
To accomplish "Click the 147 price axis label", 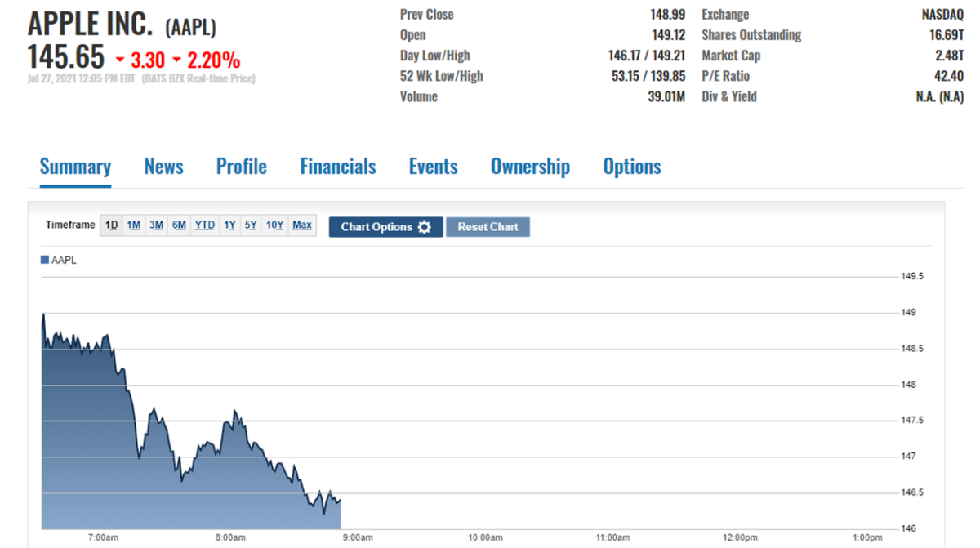I will 907,457.
